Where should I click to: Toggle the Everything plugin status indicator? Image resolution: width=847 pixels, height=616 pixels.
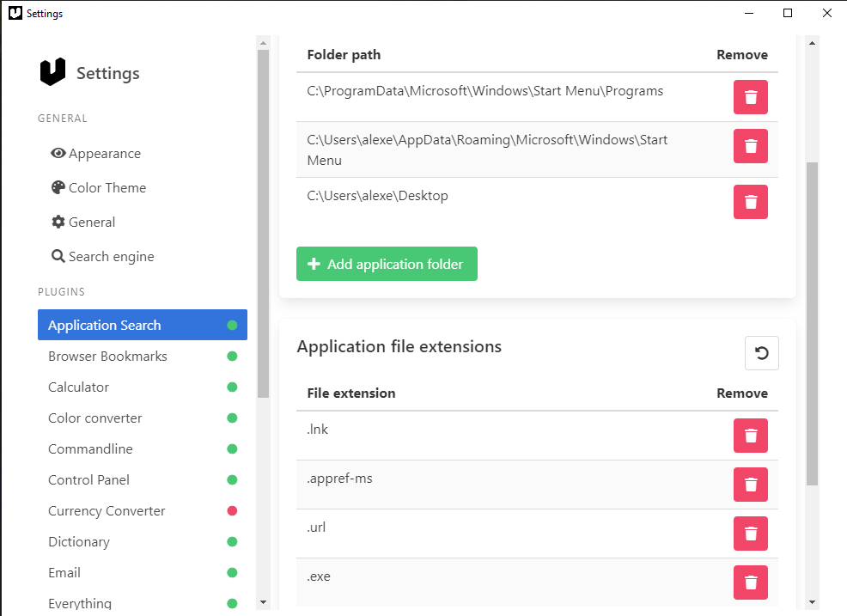[231, 603]
